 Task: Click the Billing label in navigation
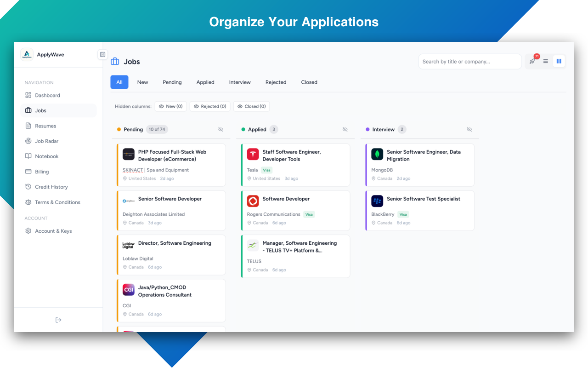[x=42, y=172]
